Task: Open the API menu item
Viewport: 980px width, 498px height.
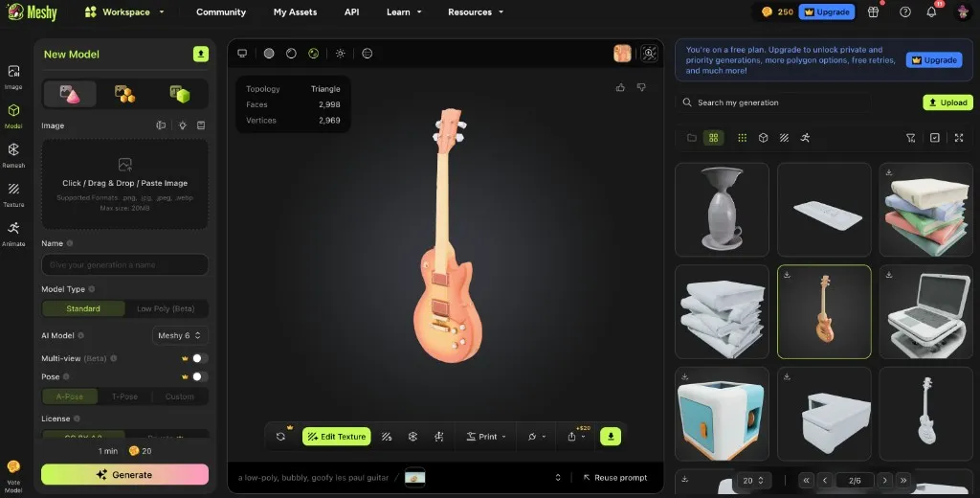Action: click(352, 11)
